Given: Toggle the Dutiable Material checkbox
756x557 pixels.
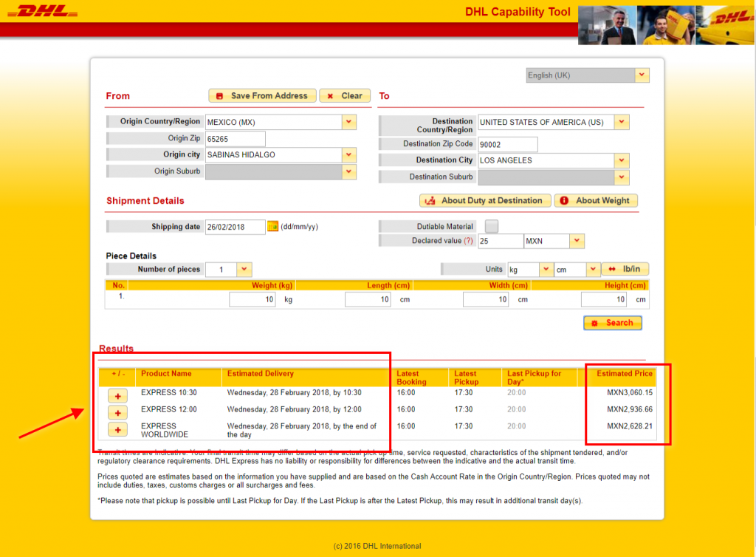Looking at the screenshot, I should [491, 226].
